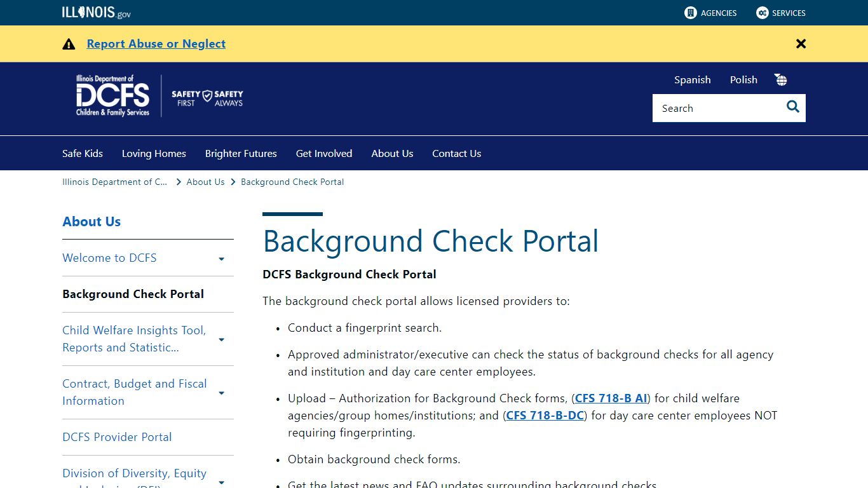Viewport: 868px width, 488px height.
Task: Expand Division of Diversity, Equity submenu arrow
Action: (x=221, y=482)
